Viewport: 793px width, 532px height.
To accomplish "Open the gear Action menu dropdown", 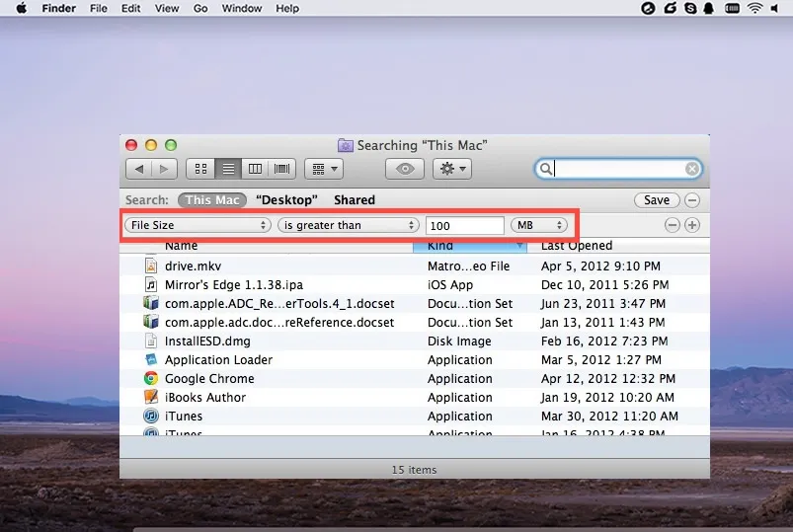I will pyautogui.click(x=453, y=169).
